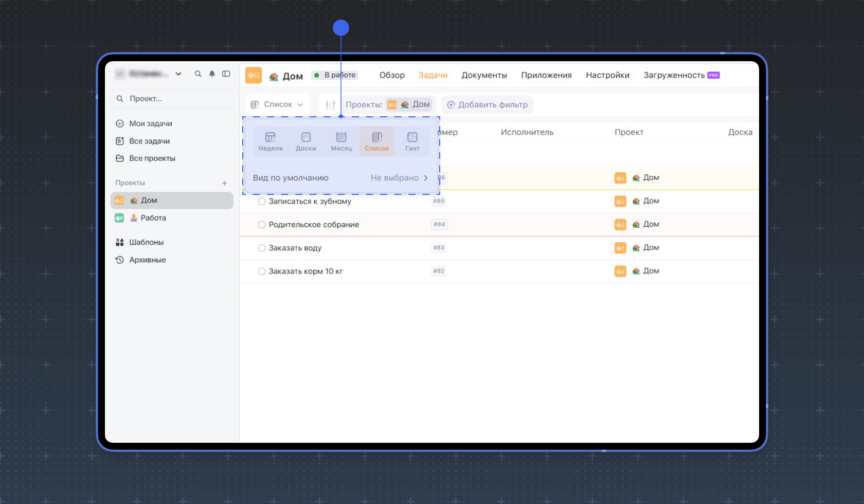The image size is (864, 504).
Task: Select the Гант chart view icon
Action: coord(412,141)
